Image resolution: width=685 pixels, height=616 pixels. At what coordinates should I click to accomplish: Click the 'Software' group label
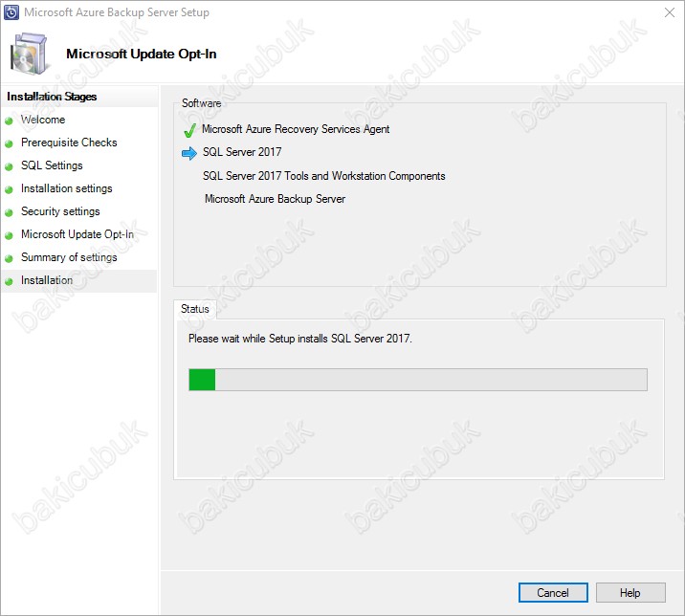(x=202, y=103)
